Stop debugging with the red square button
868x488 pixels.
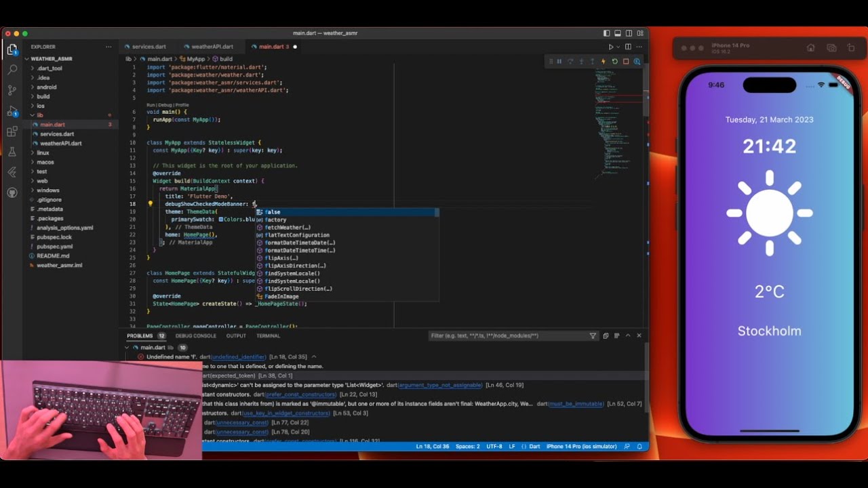[x=625, y=62]
